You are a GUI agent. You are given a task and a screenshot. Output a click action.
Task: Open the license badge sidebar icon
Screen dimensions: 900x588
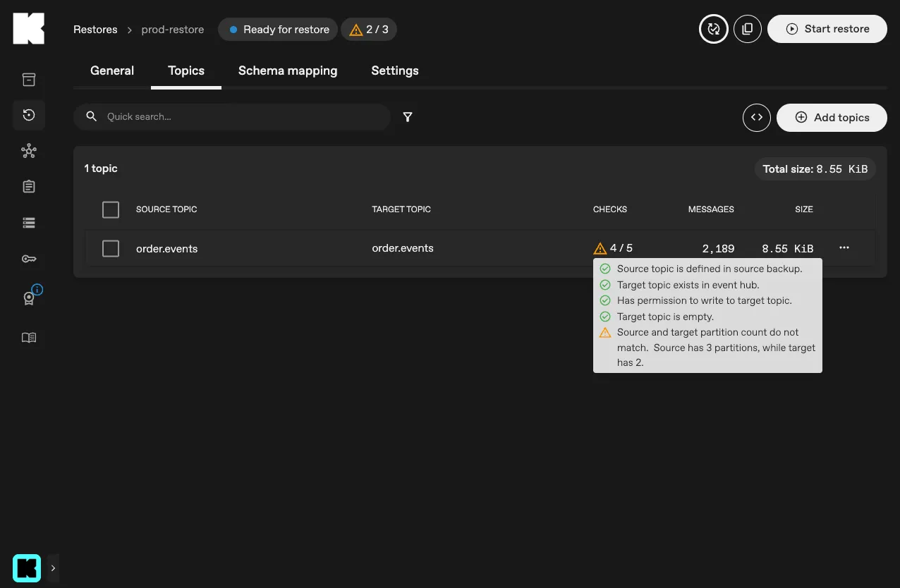click(29, 298)
